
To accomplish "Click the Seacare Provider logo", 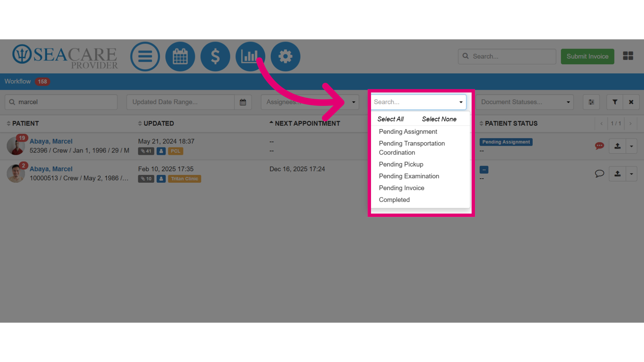I will coord(65,57).
